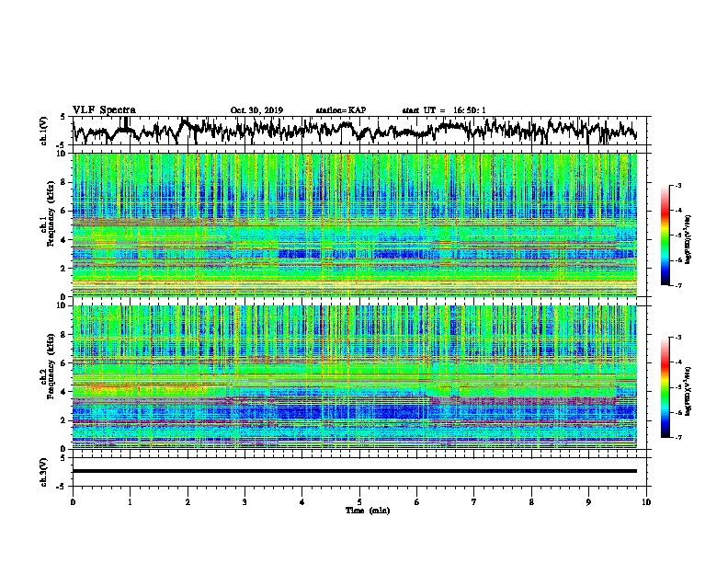
Task: Click the "-3" tick on ch.1 colorbar
Action: [x=678, y=186]
